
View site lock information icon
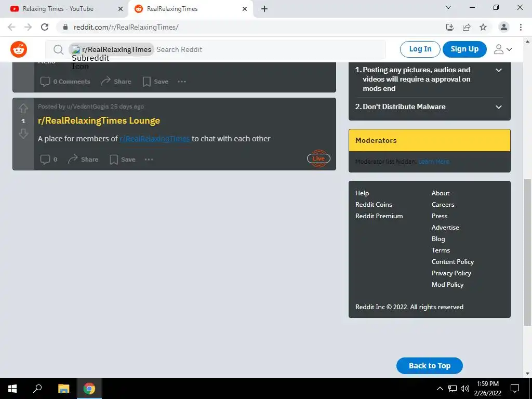[65, 27]
